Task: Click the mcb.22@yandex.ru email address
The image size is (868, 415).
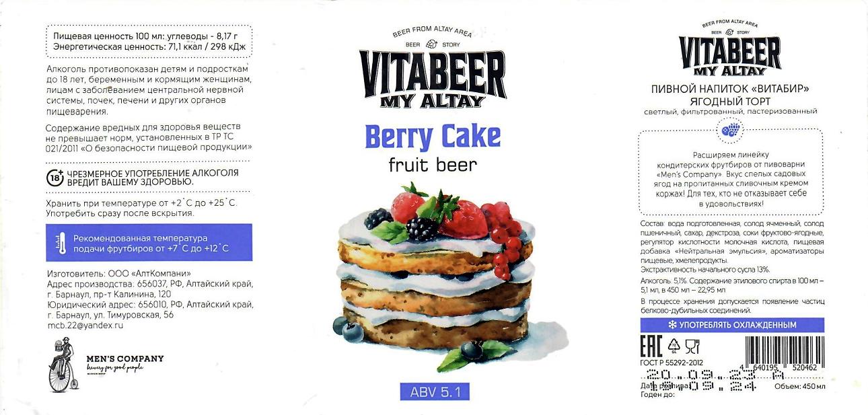Action: (85, 325)
